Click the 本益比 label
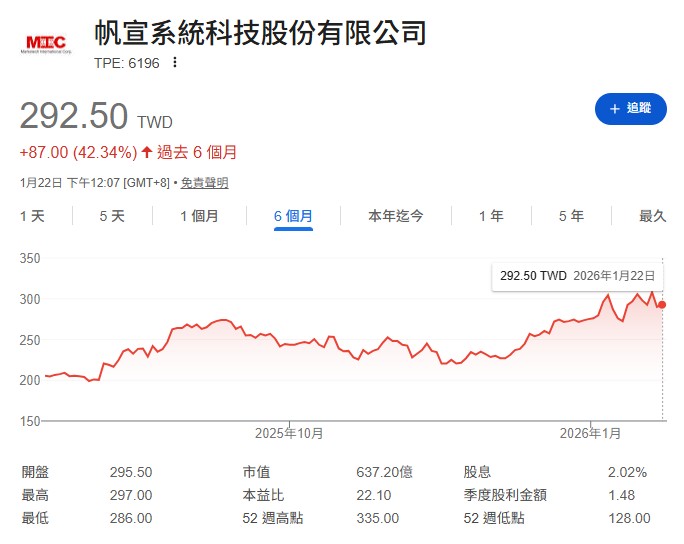The image size is (684, 544). 263,495
